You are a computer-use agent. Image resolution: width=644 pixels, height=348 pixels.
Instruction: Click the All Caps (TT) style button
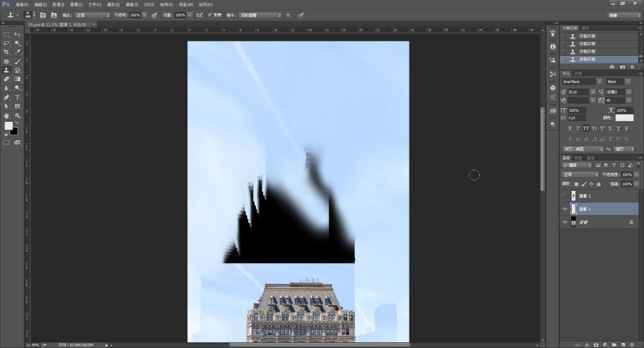click(586, 128)
